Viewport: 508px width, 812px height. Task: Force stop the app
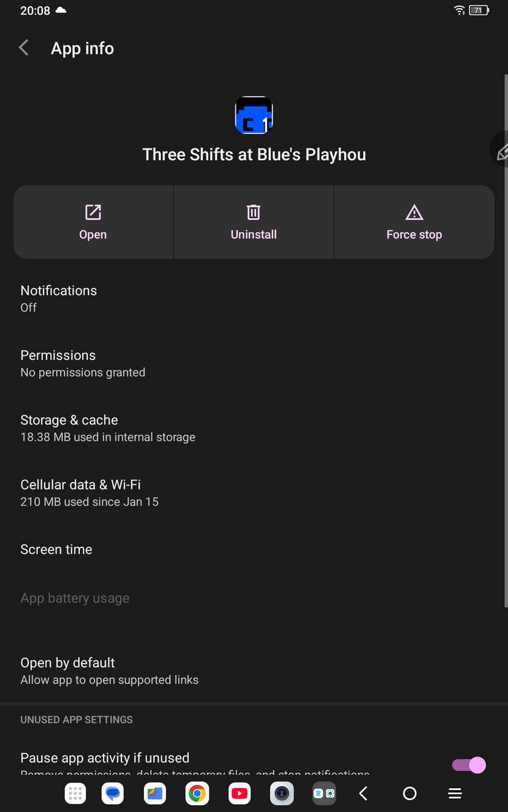coord(414,222)
